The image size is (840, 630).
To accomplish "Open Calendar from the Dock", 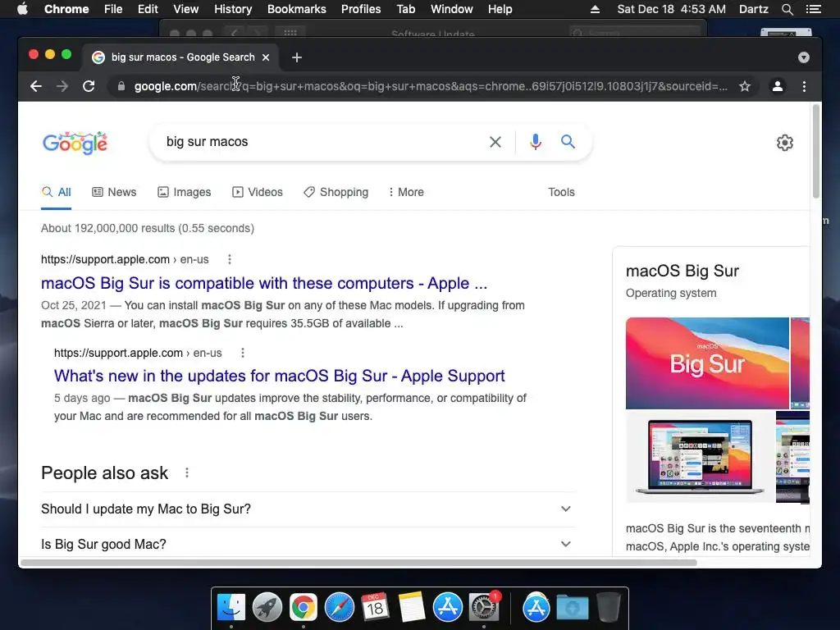I will [375, 608].
